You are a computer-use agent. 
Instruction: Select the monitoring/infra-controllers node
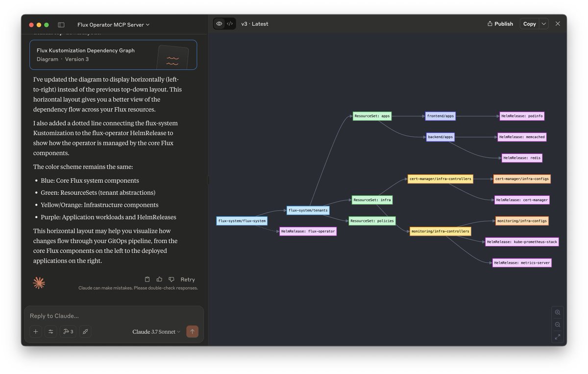click(x=441, y=231)
